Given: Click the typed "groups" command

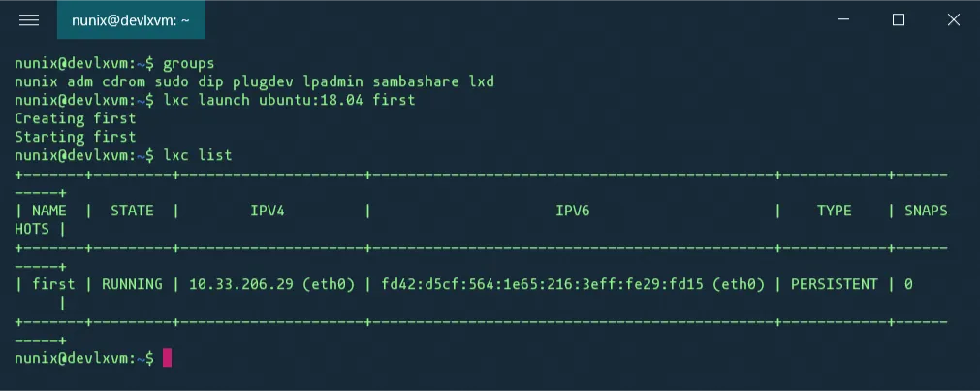Looking at the screenshot, I should (188, 63).
